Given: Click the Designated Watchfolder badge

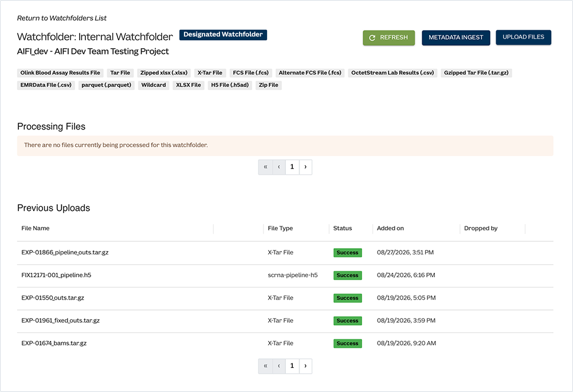Looking at the screenshot, I should (223, 35).
